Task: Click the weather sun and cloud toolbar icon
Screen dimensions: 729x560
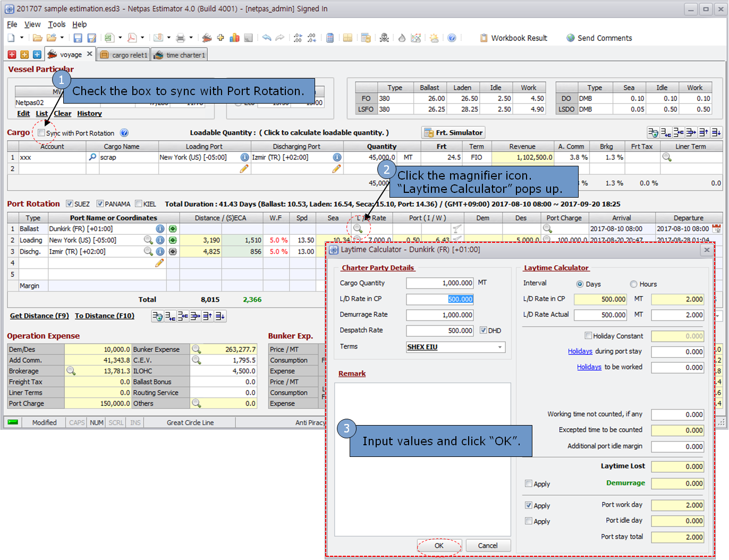Action: [434, 38]
